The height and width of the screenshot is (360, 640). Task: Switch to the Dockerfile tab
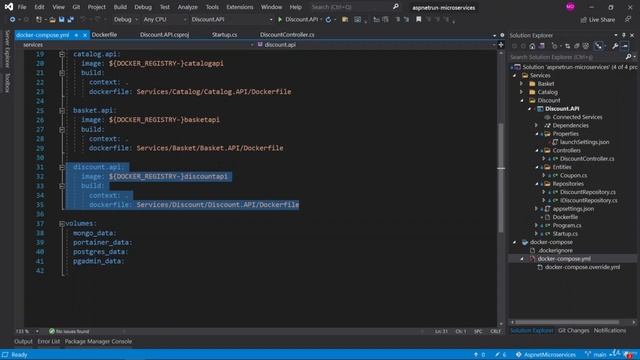[104, 35]
